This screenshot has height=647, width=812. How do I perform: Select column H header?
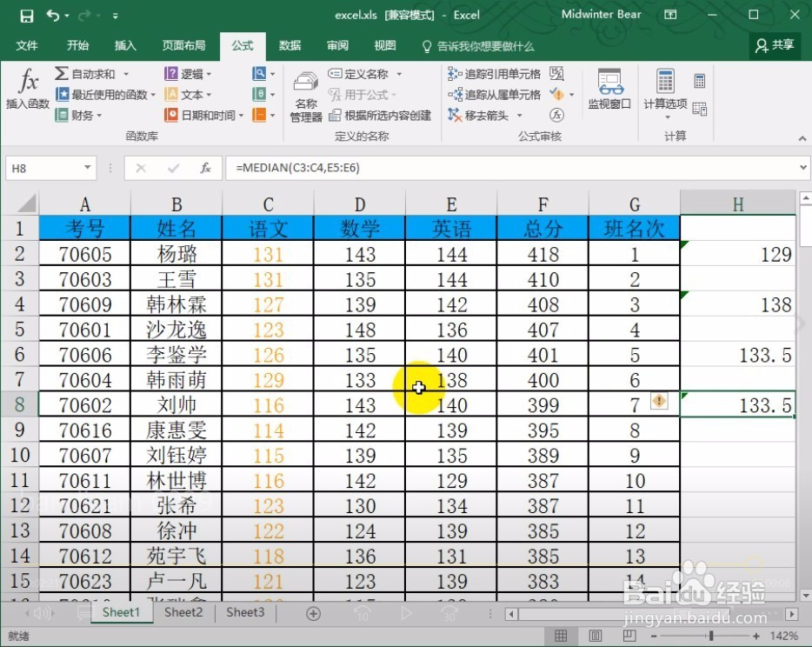[x=738, y=203]
